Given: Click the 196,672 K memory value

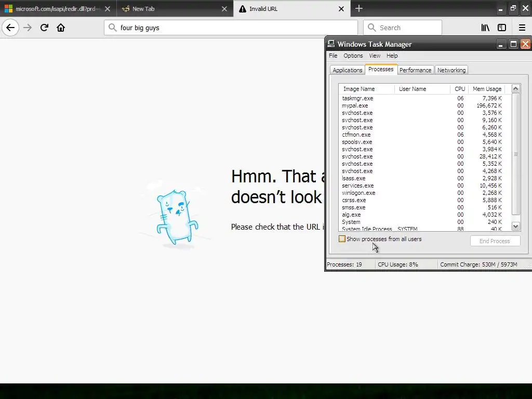Looking at the screenshot, I should point(489,105).
